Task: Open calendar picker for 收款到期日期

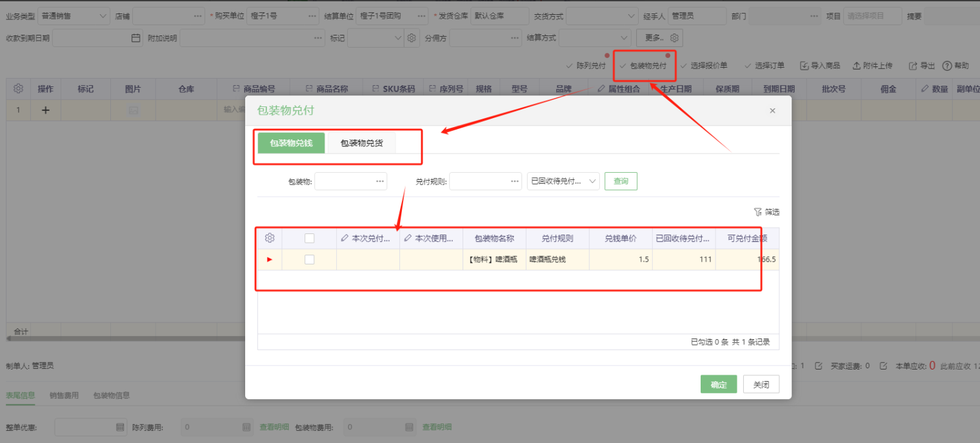Action: click(x=135, y=38)
